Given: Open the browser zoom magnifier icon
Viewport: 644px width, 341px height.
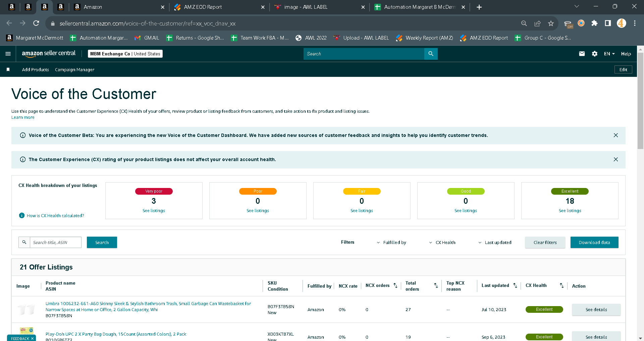Looking at the screenshot, I should [524, 23].
